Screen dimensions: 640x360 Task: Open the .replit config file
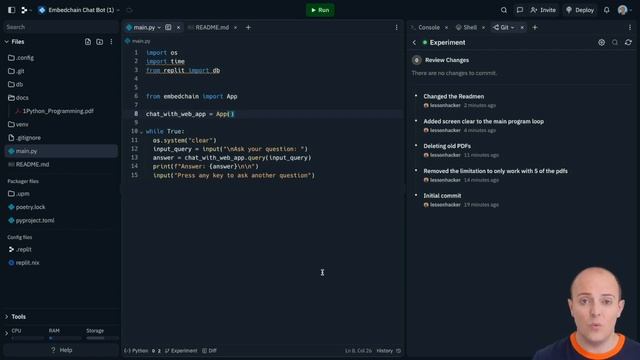tap(61, 249)
